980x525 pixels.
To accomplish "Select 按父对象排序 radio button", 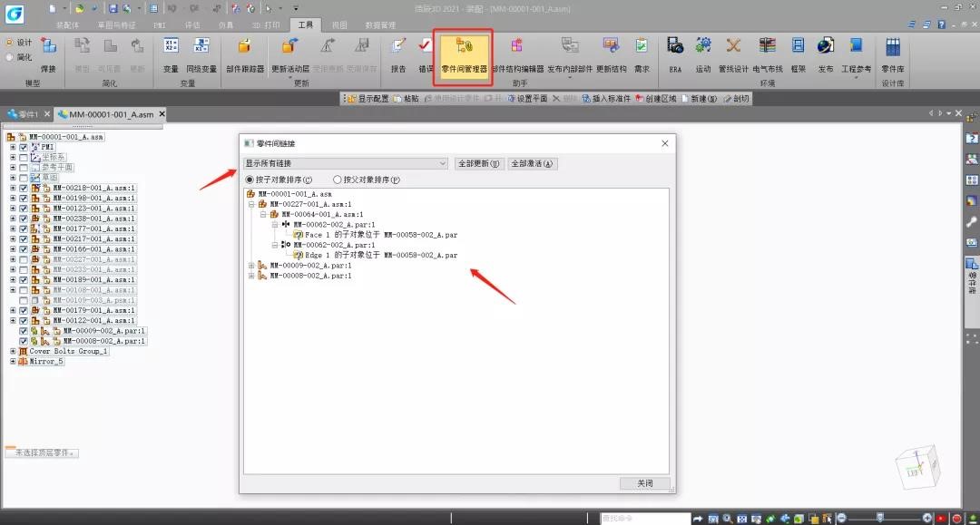I will click(x=338, y=180).
